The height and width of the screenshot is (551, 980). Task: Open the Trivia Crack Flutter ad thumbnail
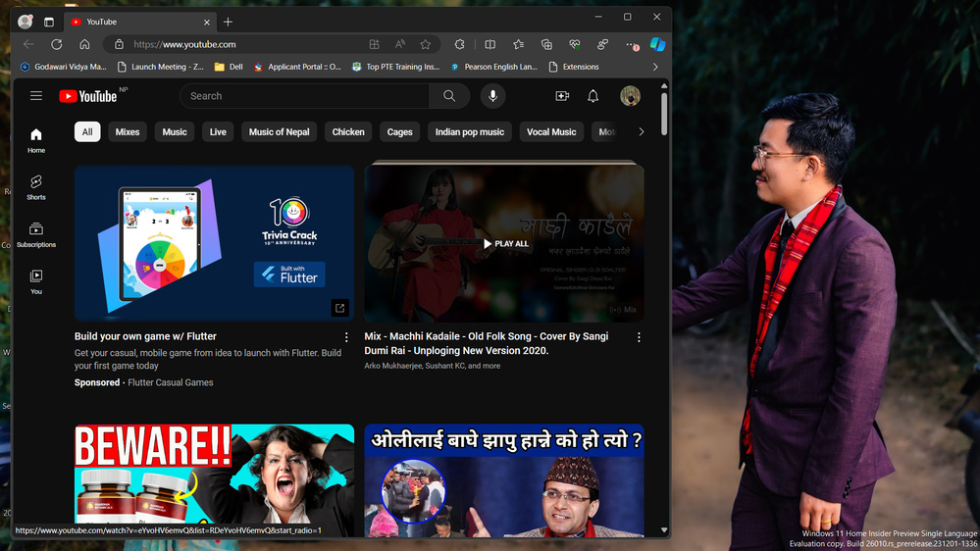click(x=215, y=243)
